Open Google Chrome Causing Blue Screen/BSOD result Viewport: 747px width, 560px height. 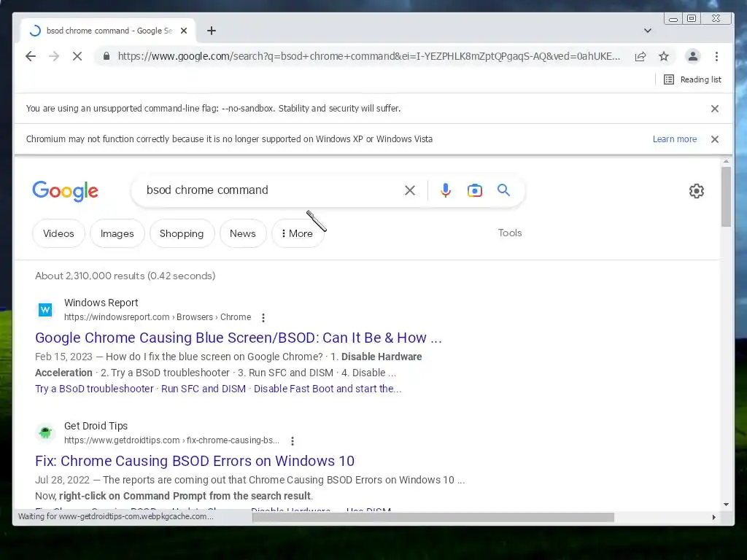[239, 338]
